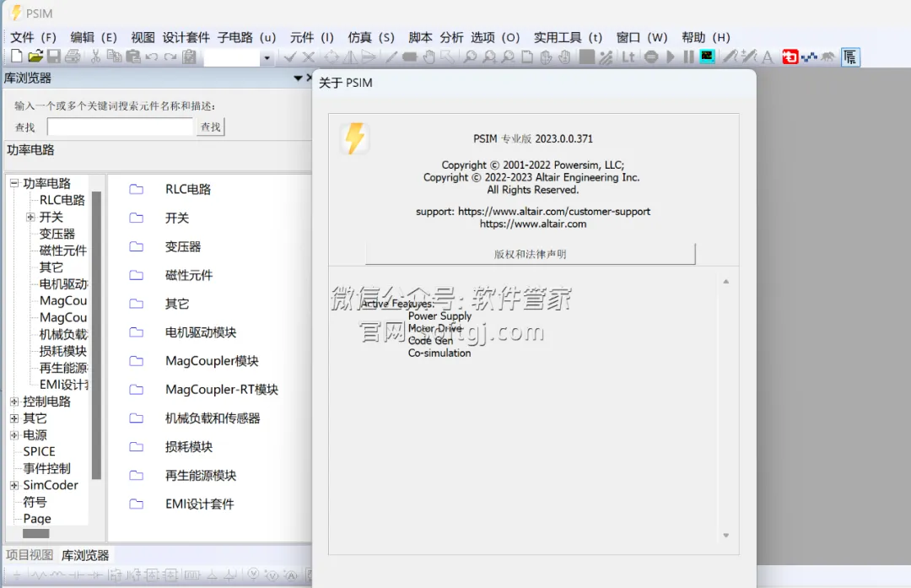The height and width of the screenshot is (588, 911).
Task: Select the Label tool next to the wire pencil
Action: [x=410, y=57]
